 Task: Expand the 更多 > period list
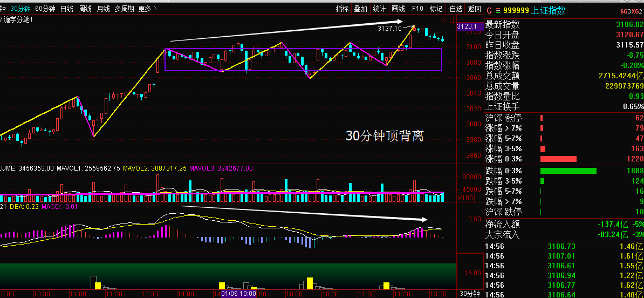[148, 8]
